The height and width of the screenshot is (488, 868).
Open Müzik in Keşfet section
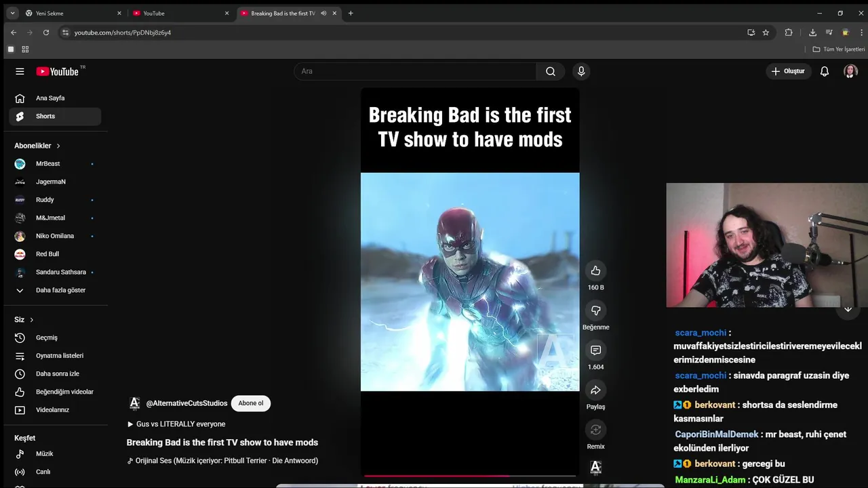[x=55, y=454]
